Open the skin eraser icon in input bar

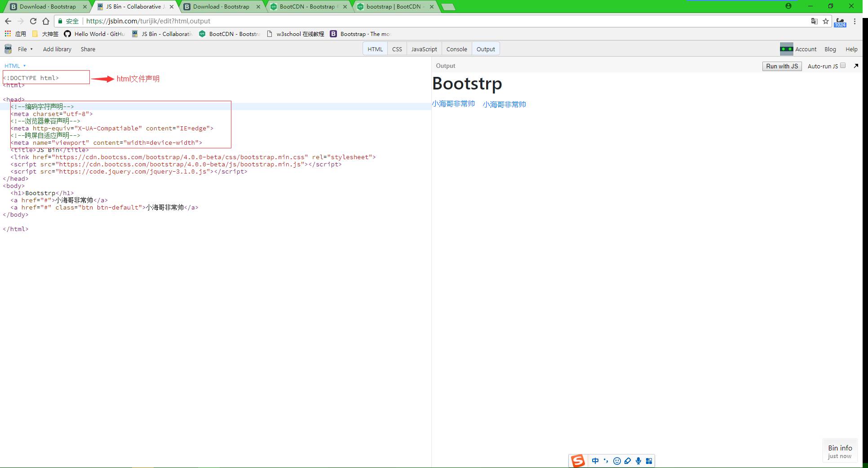click(x=628, y=461)
